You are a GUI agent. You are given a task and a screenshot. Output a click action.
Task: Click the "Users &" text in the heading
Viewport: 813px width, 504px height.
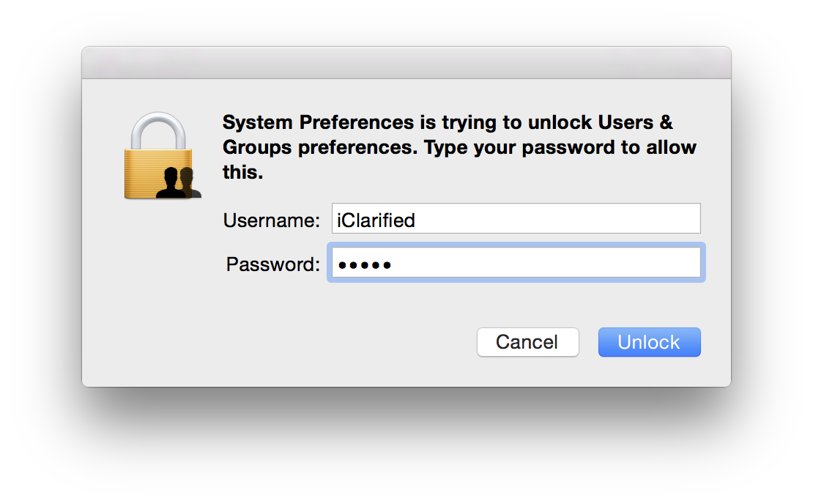[x=636, y=122]
